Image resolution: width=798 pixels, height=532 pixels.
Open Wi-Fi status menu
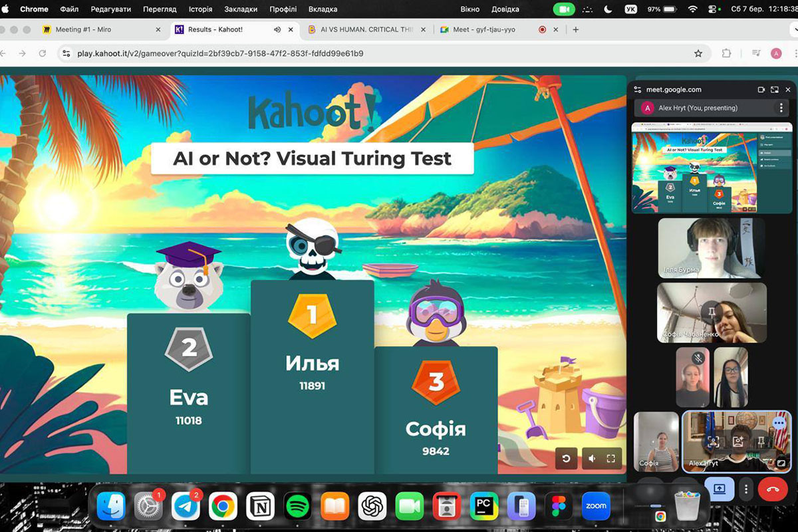point(693,9)
